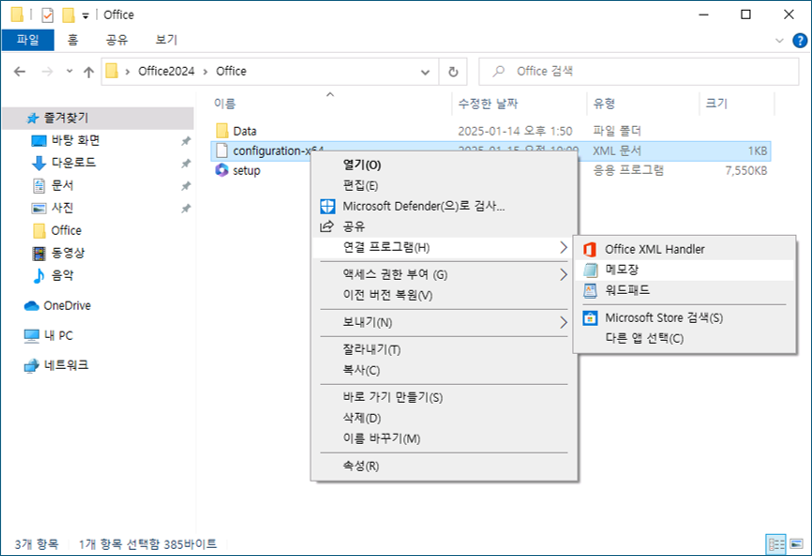Refresh the folder view
812x556 pixels.
point(453,72)
